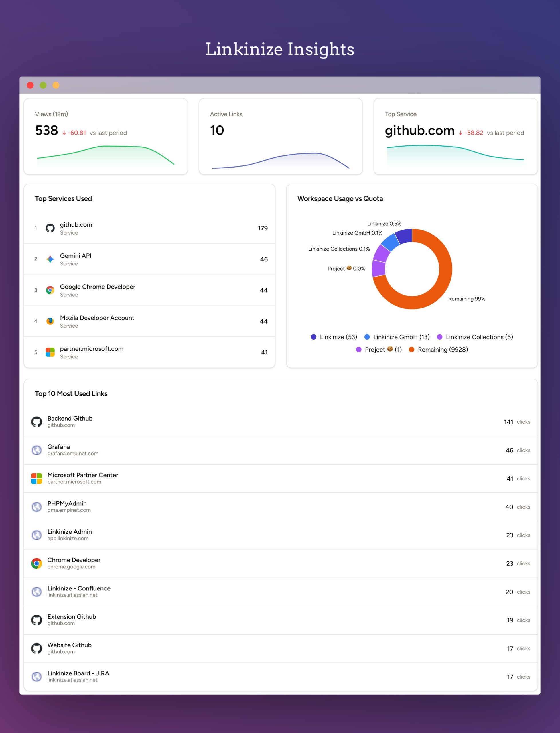This screenshot has width=560, height=733.
Task: Open the PHPMyAdmin link entry
Action: pyautogui.click(x=67, y=504)
